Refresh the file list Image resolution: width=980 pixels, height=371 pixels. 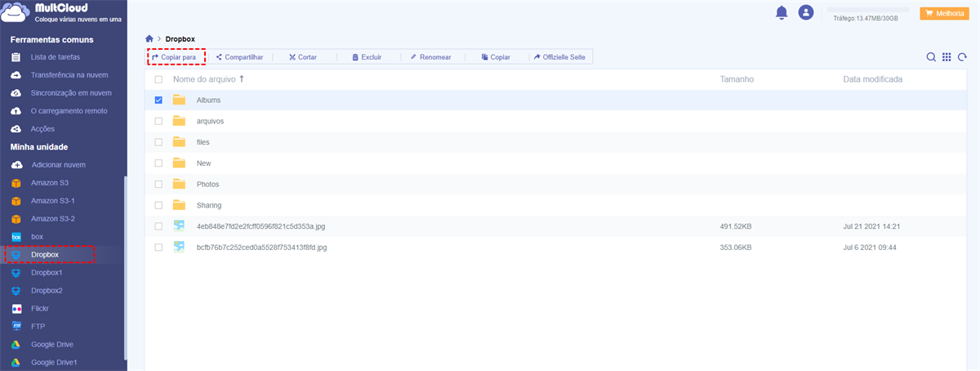coord(962,57)
